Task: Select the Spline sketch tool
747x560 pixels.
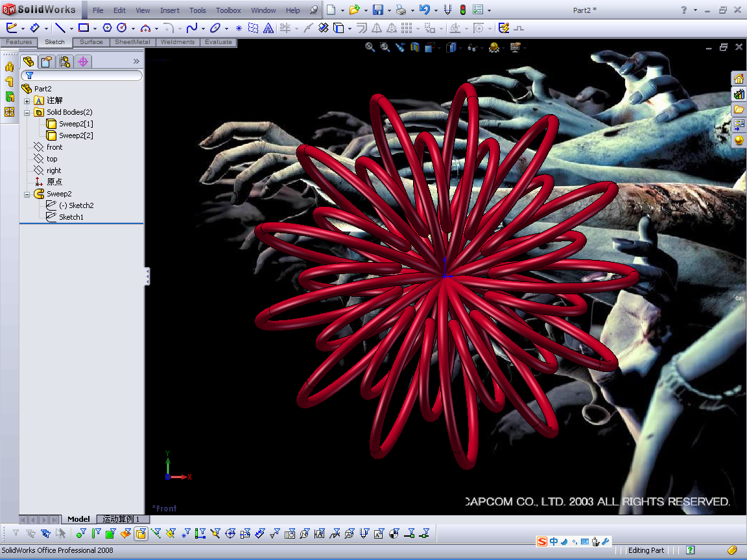Action: tap(193, 28)
